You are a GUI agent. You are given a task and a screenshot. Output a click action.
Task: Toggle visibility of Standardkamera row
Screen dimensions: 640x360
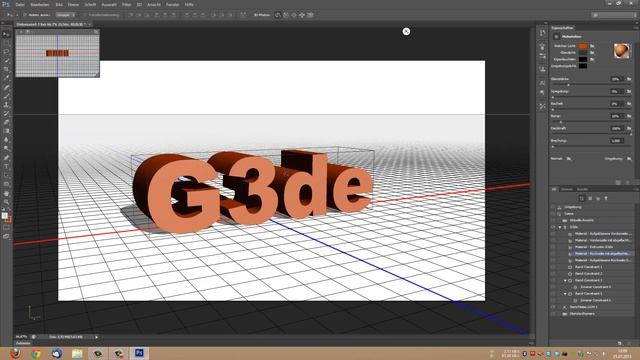click(x=553, y=313)
